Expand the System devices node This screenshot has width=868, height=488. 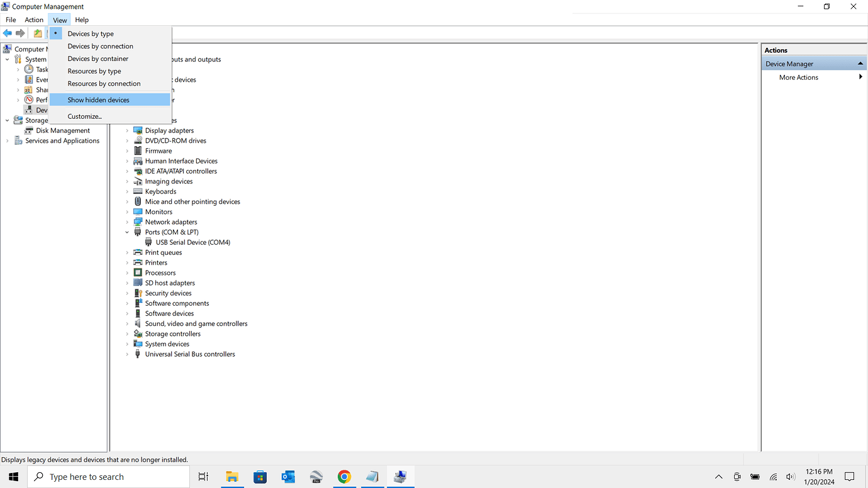(x=127, y=344)
